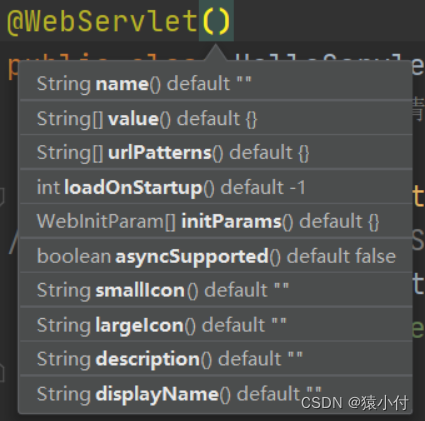425x421 pixels.
Task: Click the String smallIcon() parameter row
Action: pos(216,290)
